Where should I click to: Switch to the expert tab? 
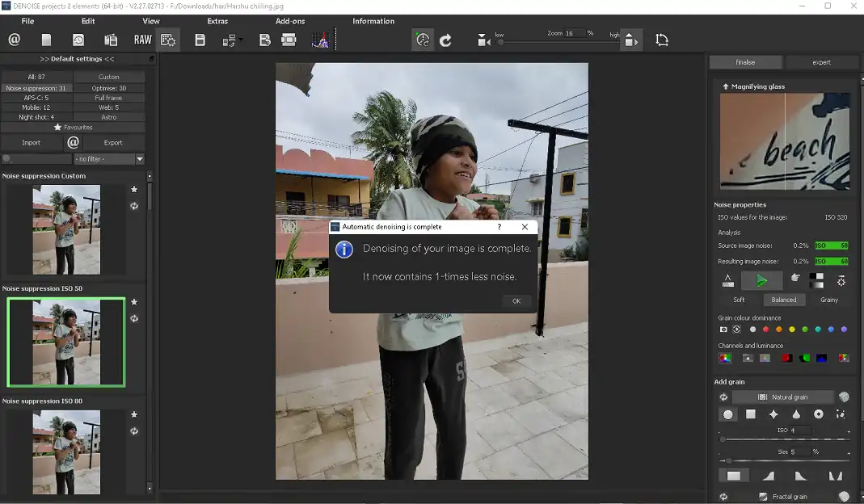click(821, 62)
